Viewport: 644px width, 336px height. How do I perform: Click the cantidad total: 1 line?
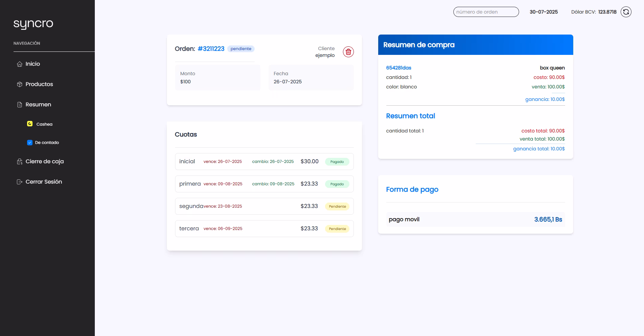point(405,131)
